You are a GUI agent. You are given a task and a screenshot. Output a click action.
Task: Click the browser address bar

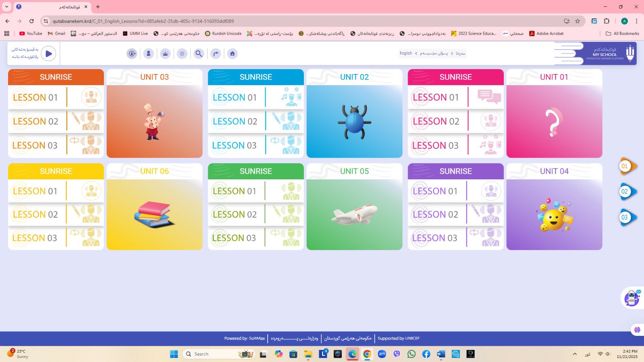[x=282, y=21]
